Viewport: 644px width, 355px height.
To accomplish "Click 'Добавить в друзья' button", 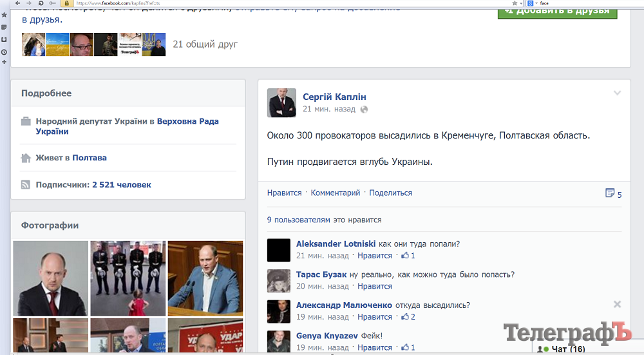I will coord(557,11).
